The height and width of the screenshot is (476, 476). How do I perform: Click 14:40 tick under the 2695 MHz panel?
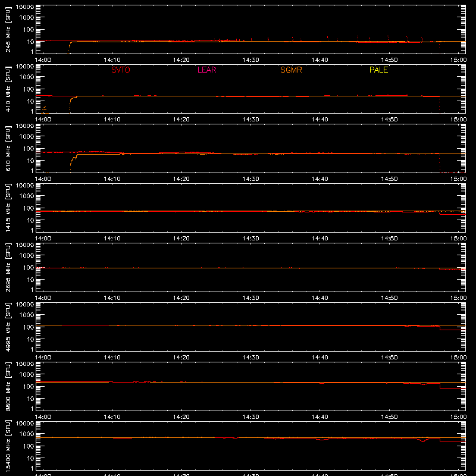tap(320, 298)
